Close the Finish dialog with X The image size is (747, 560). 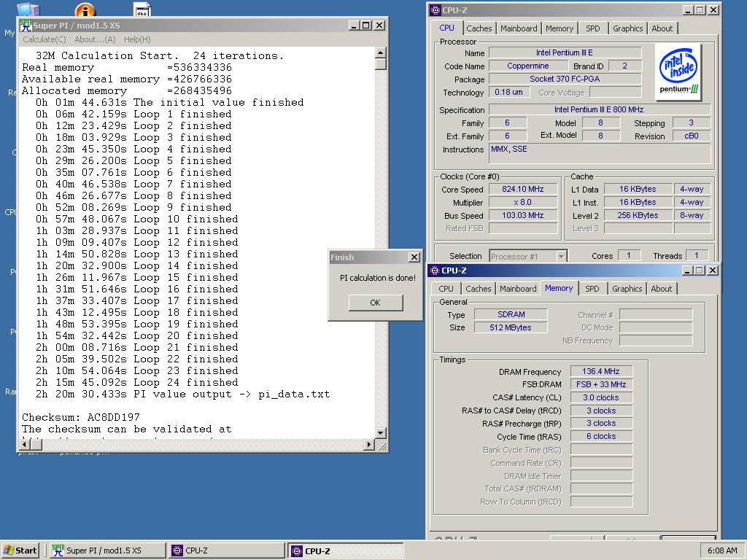[414, 257]
